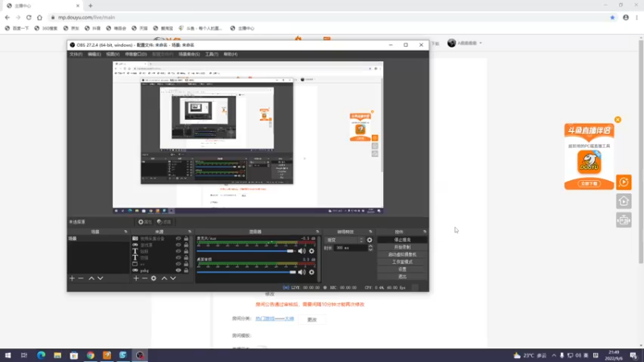The width and height of the screenshot is (644, 362).
Task: Click the 更改 button for room category
Action: [312, 319]
